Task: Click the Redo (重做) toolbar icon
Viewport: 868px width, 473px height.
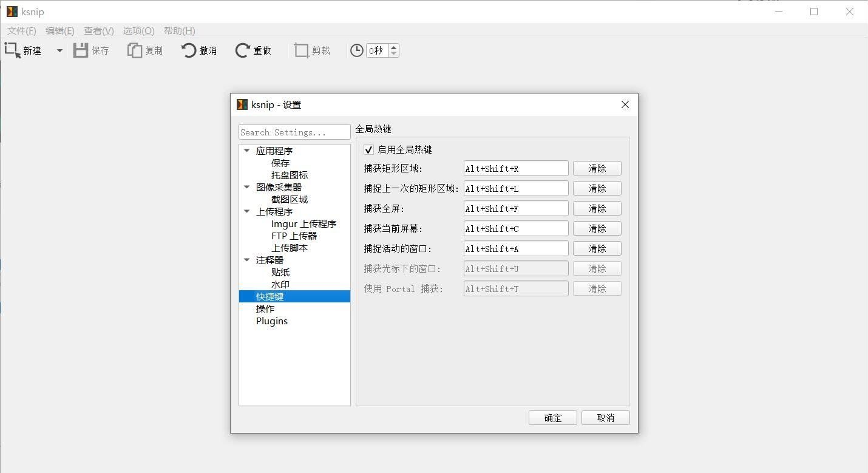Action: 243,50
